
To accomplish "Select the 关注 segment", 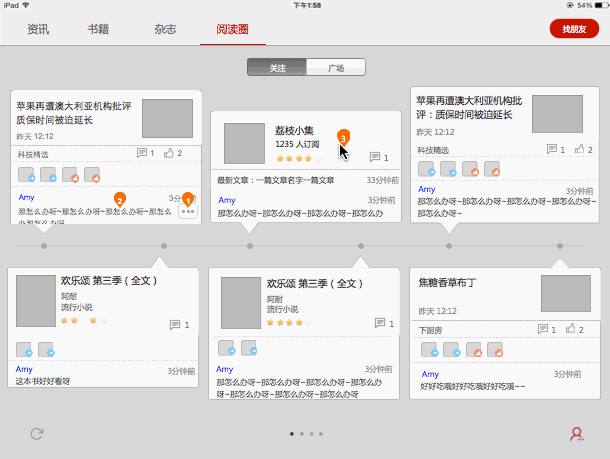I will point(277,67).
